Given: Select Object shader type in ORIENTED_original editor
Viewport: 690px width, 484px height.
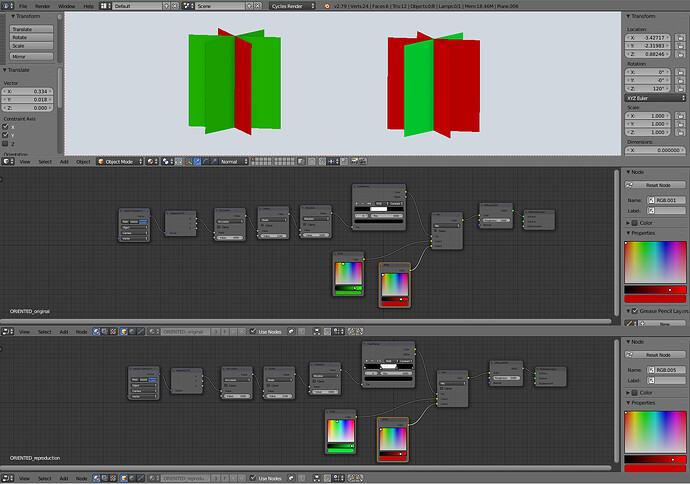Looking at the screenshot, I should coord(124,331).
